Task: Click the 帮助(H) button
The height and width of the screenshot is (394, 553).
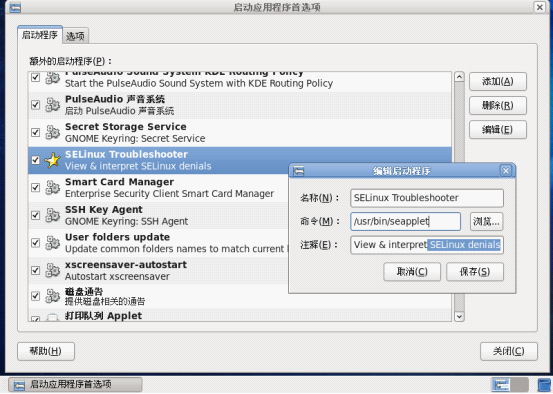Action: [46, 351]
